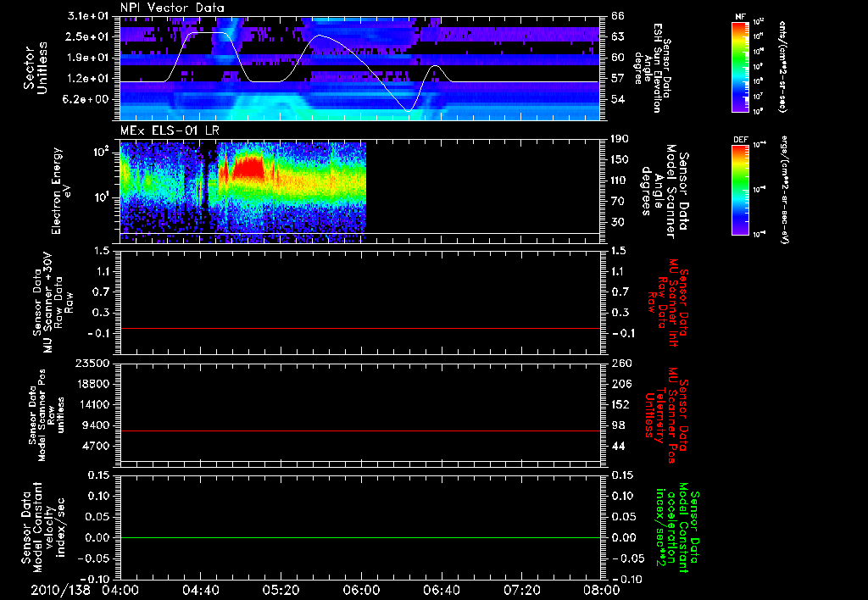
Task: Click the 44 telemetry tick value
Action: 618,446
